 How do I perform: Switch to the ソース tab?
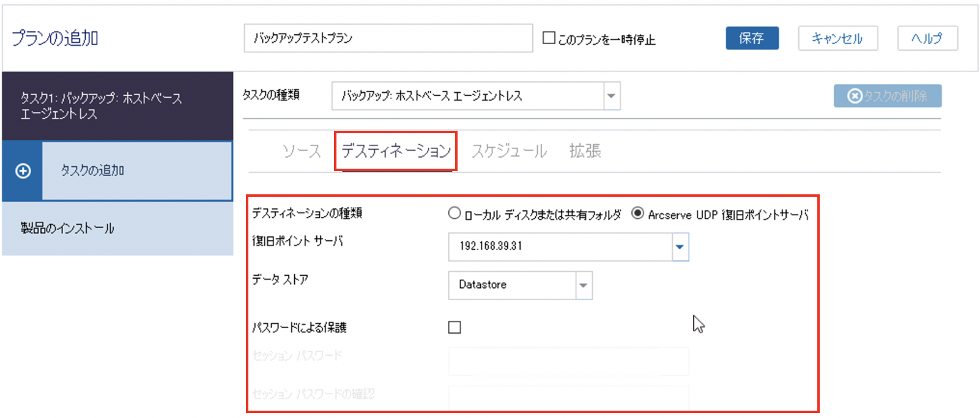302,151
